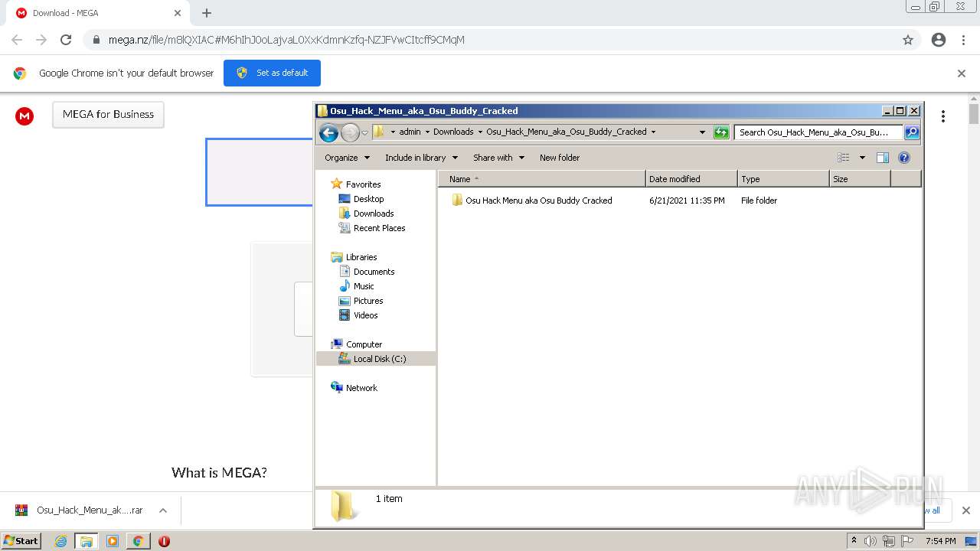Select Downloads in the breadcrumb path
This screenshot has height=551, width=980.
point(453,132)
